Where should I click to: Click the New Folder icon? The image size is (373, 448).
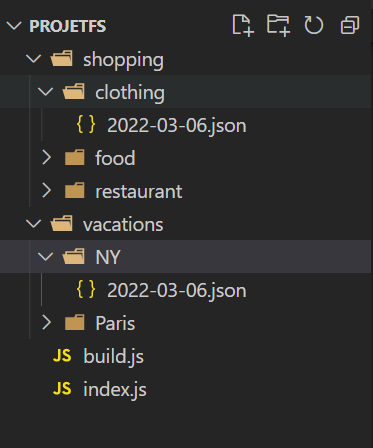(x=278, y=25)
